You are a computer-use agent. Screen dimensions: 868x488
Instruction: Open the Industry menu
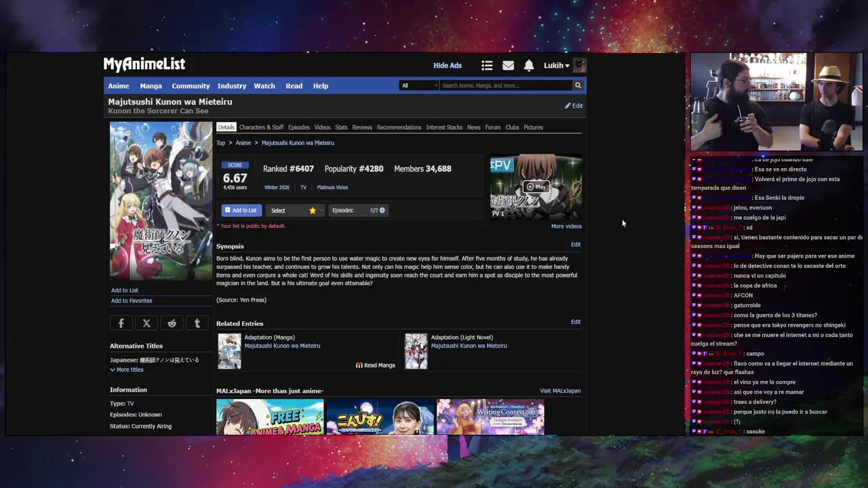tap(232, 86)
